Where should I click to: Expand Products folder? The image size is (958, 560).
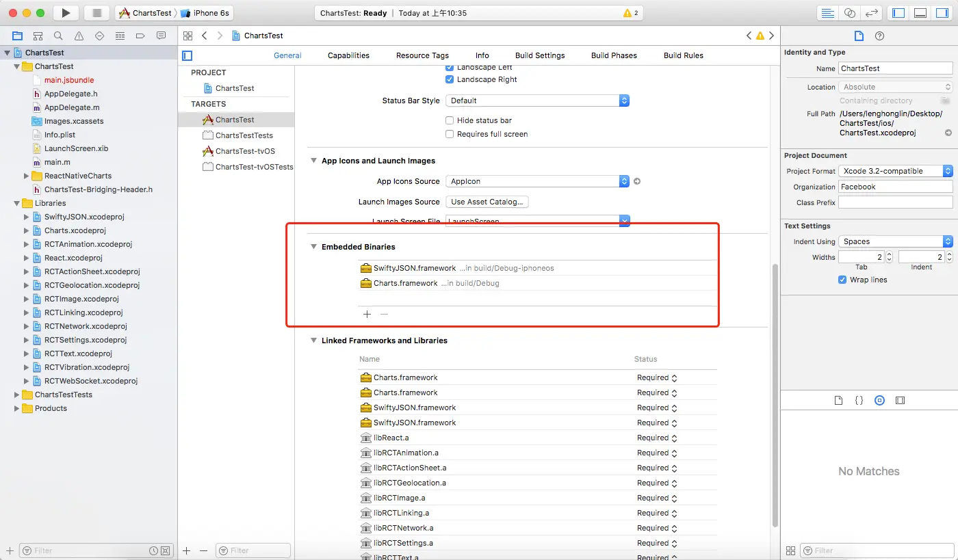click(x=17, y=408)
